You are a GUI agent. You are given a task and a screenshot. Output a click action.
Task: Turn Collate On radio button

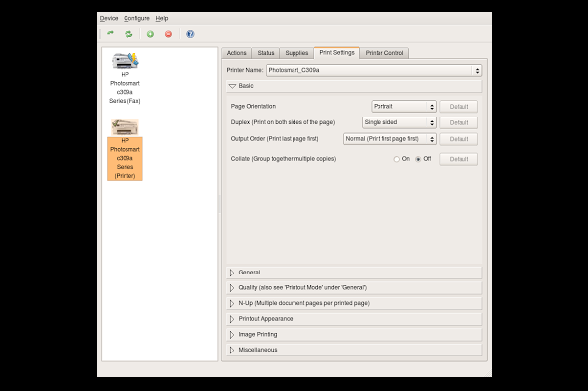click(x=396, y=159)
